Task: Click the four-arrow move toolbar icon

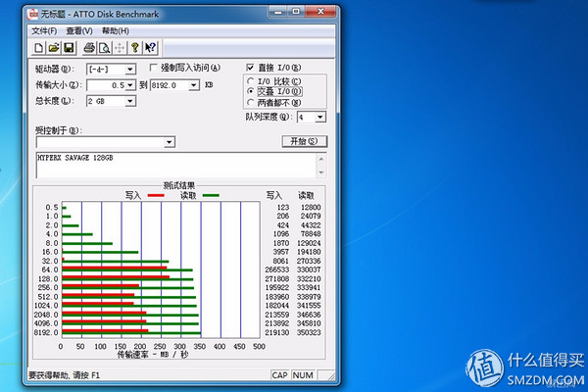Action: click(x=120, y=47)
